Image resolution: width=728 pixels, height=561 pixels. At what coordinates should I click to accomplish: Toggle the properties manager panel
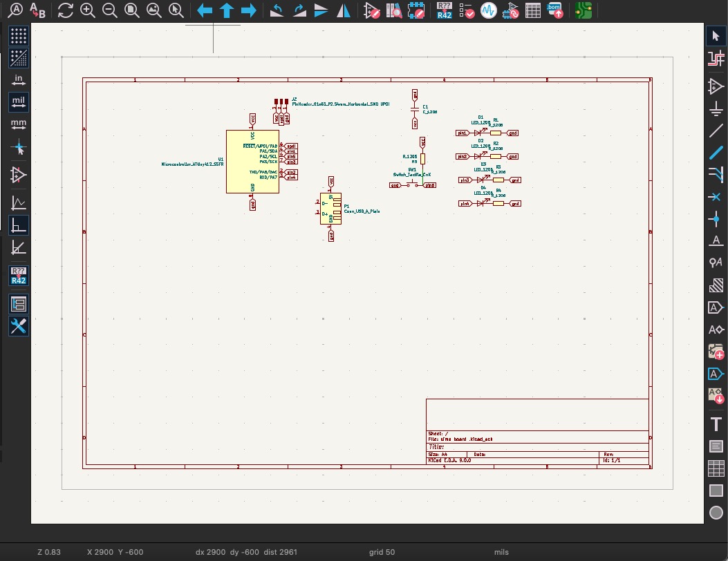tap(19, 326)
